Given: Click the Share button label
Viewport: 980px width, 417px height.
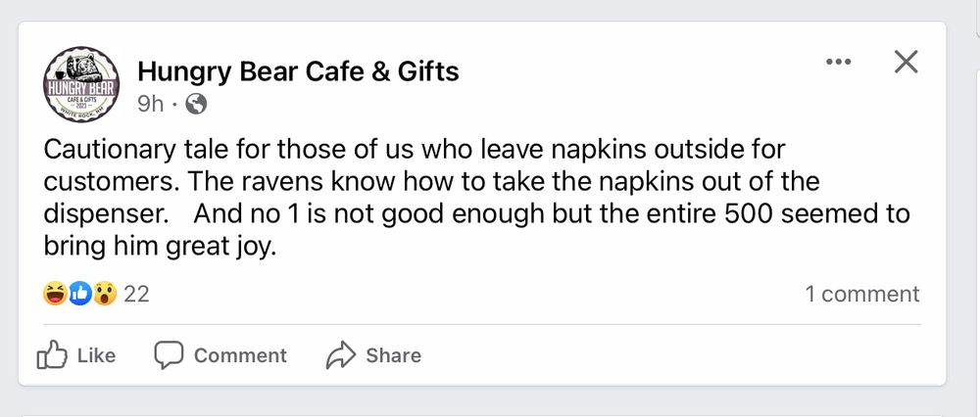Looking at the screenshot, I should [393, 355].
